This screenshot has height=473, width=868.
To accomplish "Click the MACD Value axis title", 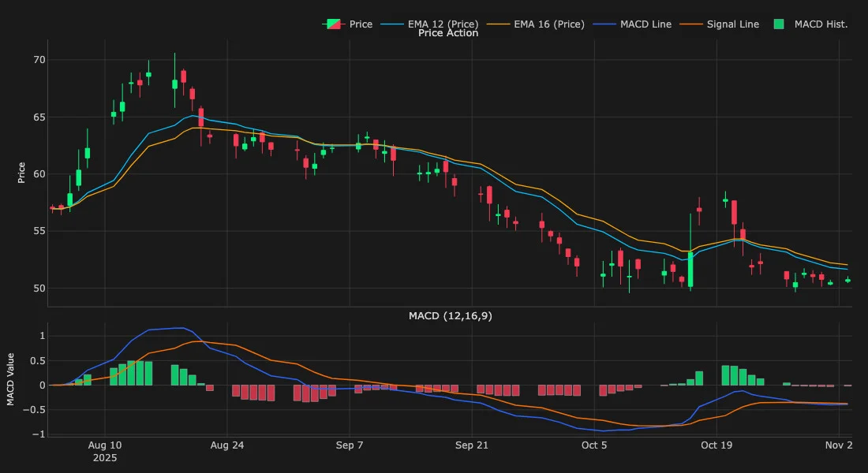I will [x=10, y=379].
